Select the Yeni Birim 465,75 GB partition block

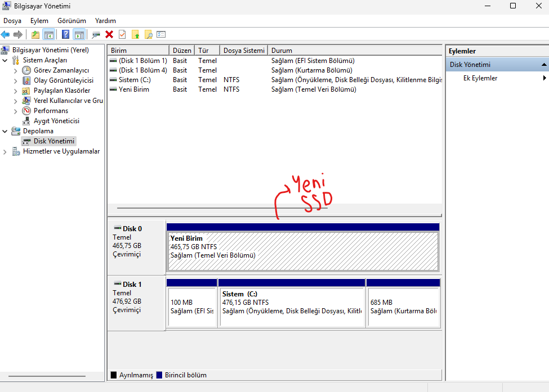[x=303, y=252]
